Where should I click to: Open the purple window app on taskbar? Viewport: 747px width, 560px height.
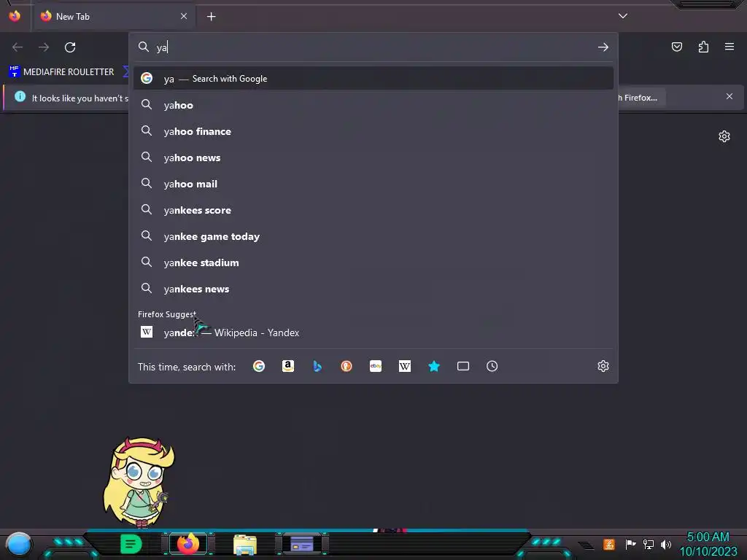pos(301,544)
